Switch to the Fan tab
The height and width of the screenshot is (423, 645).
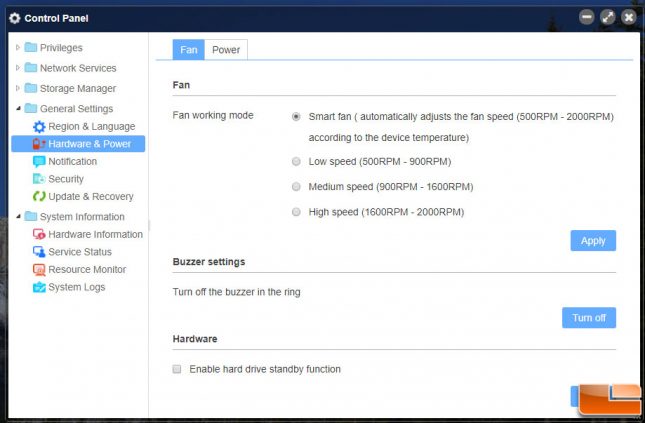[188, 50]
